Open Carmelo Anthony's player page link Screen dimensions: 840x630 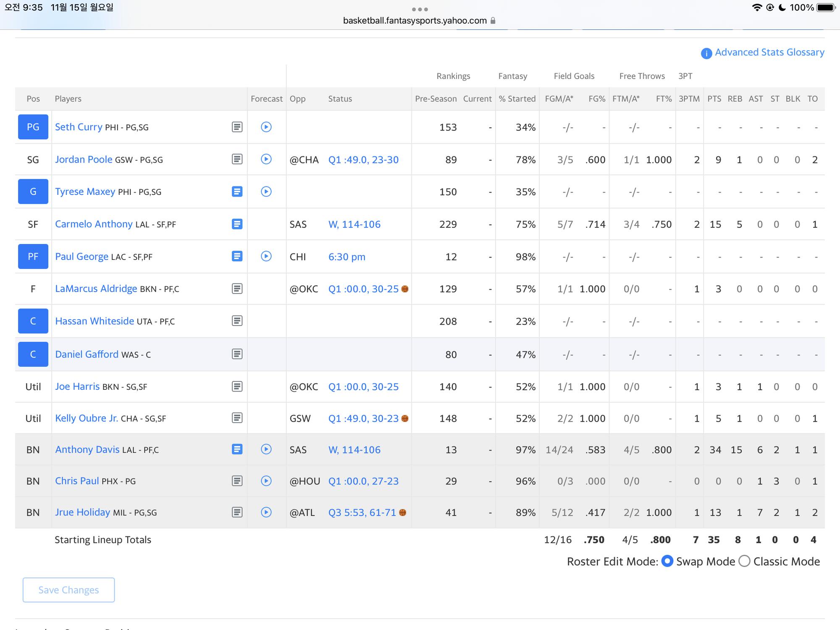point(94,224)
